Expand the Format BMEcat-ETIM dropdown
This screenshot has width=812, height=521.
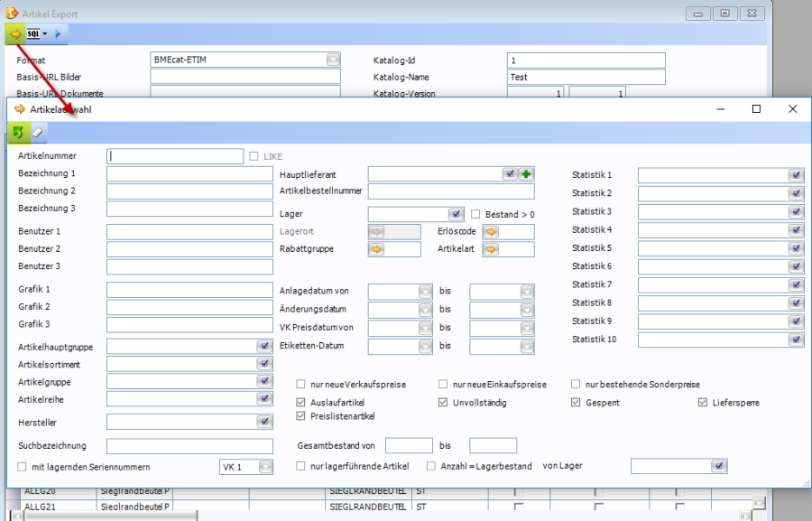point(333,60)
